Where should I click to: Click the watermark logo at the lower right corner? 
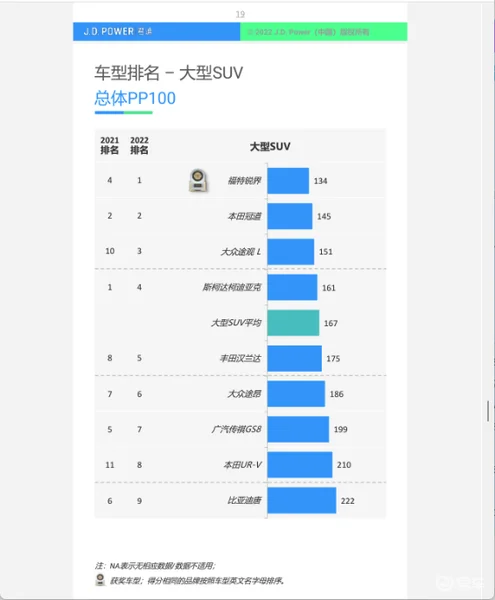(x=459, y=583)
